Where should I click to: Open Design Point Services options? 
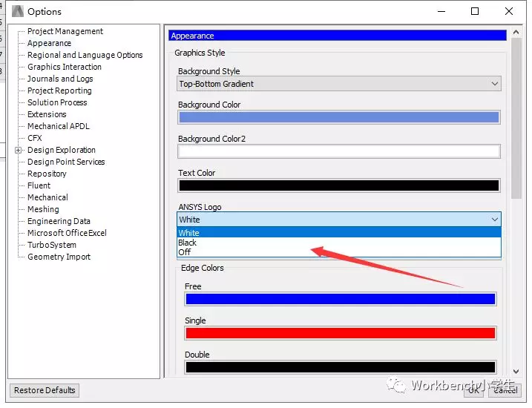click(66, 162)
